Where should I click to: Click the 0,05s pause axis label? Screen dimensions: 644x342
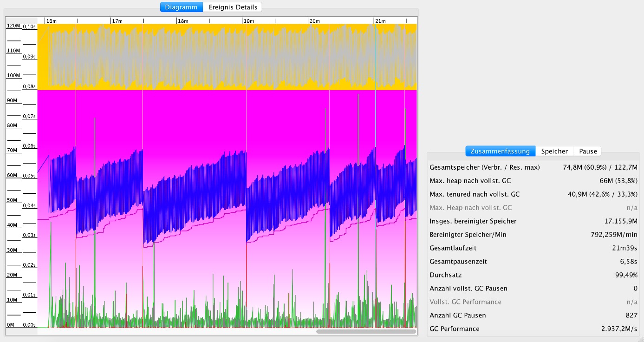point(29,176)
